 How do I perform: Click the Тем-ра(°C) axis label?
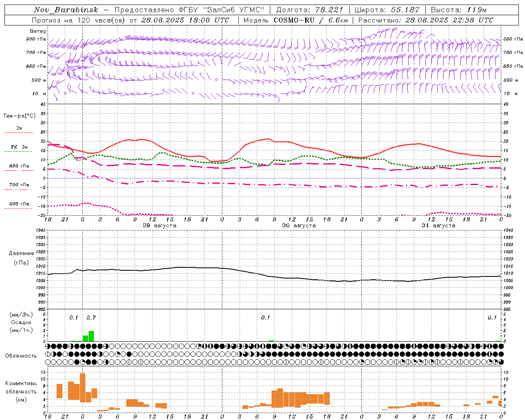point(19,116)
